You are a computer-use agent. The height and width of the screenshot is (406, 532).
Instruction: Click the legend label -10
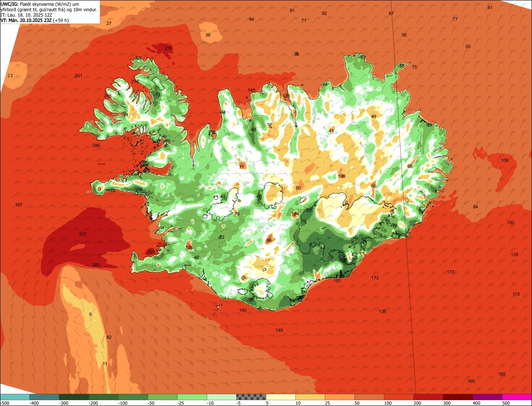click(x=211, y=403)
